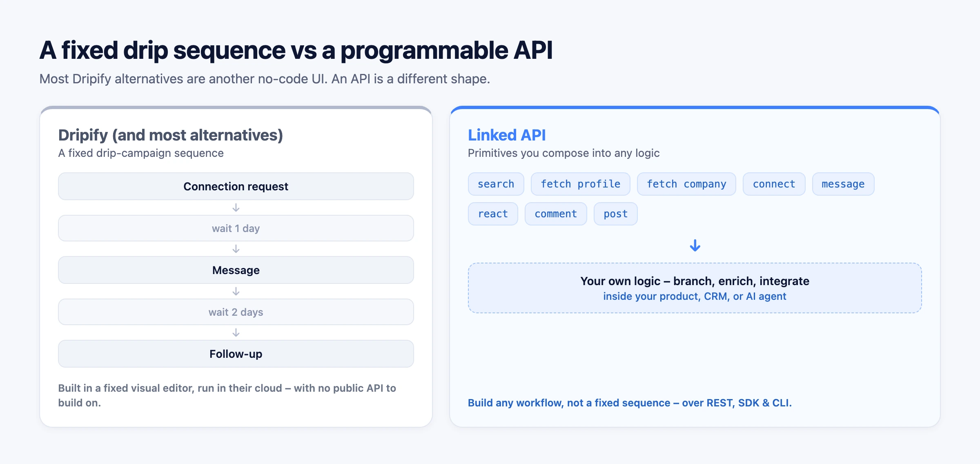The width and height of the screenshot is (980, 464).
Task: Click the fetch company chip
Action: tap(686, 184)
